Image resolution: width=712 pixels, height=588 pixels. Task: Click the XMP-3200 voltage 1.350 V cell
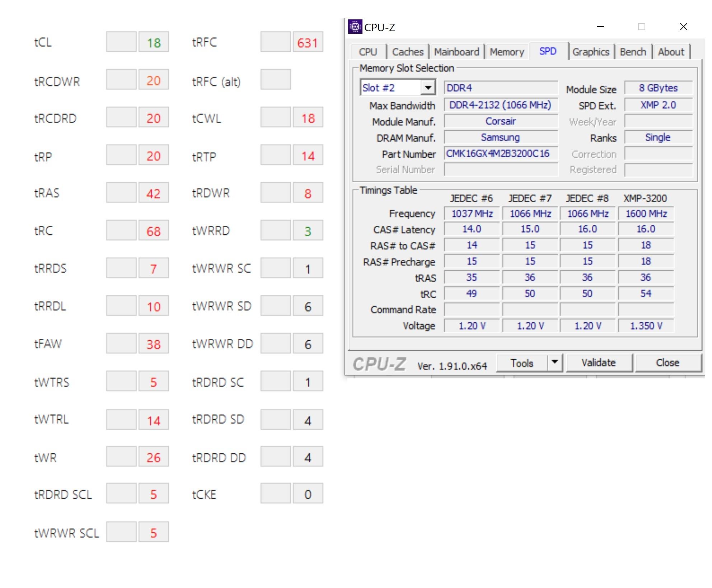pos(646,326)
